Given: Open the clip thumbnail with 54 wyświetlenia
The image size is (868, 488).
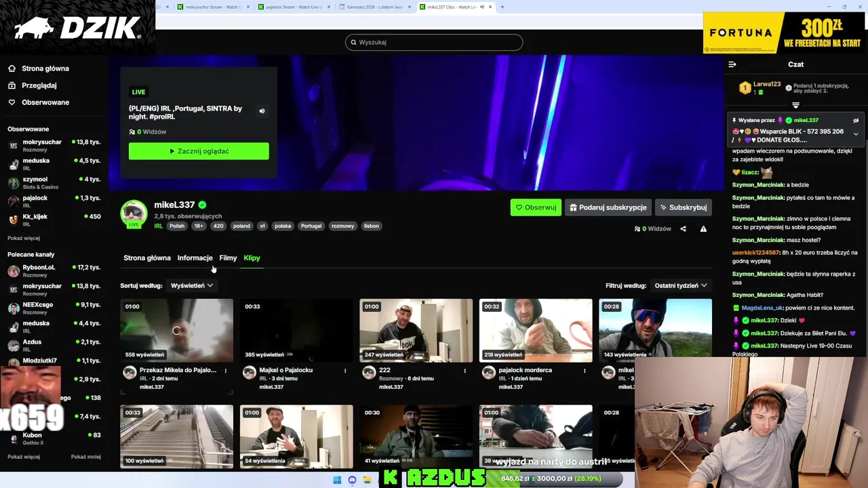Looking at the screenshot, I should (x=296, y=437).
